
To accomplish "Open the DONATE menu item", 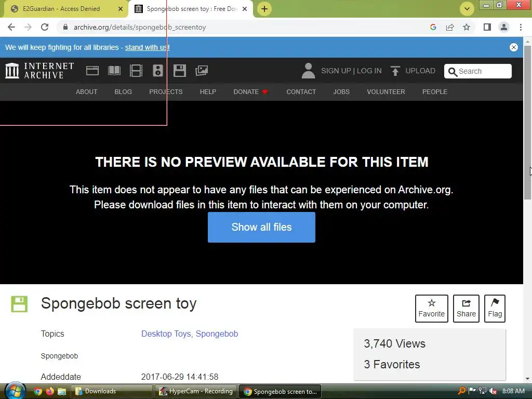I will click(x=250, y=91).
